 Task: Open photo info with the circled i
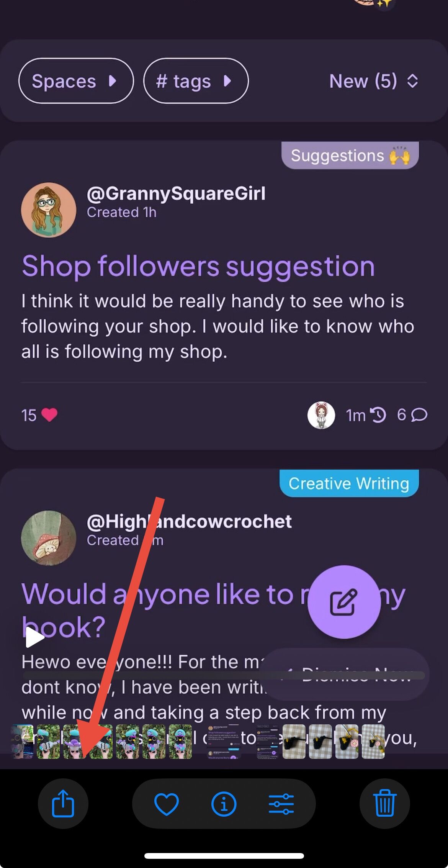point(224,804)
